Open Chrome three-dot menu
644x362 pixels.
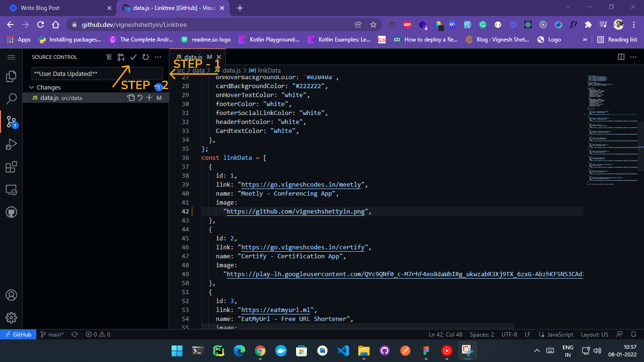pyautogui.click(x=634, y=25)
